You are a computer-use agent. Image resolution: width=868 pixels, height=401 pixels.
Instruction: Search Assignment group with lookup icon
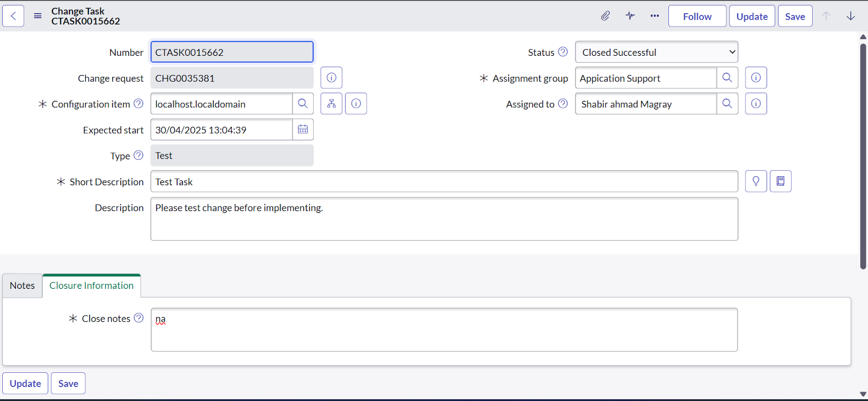pos(727,78)
